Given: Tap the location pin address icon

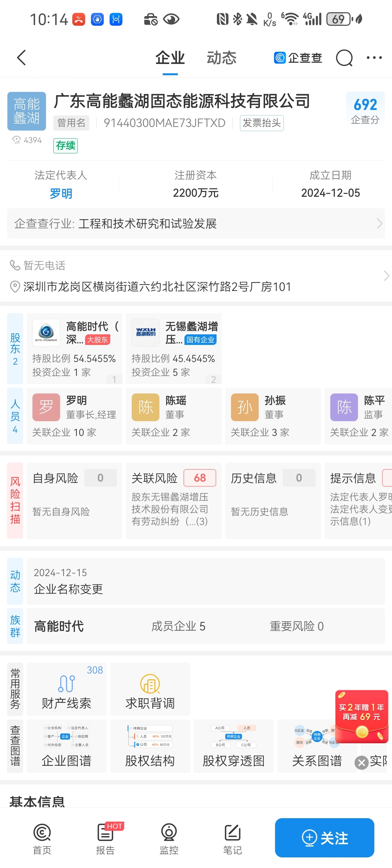Looking at the screenshot, I should (14, 287).
